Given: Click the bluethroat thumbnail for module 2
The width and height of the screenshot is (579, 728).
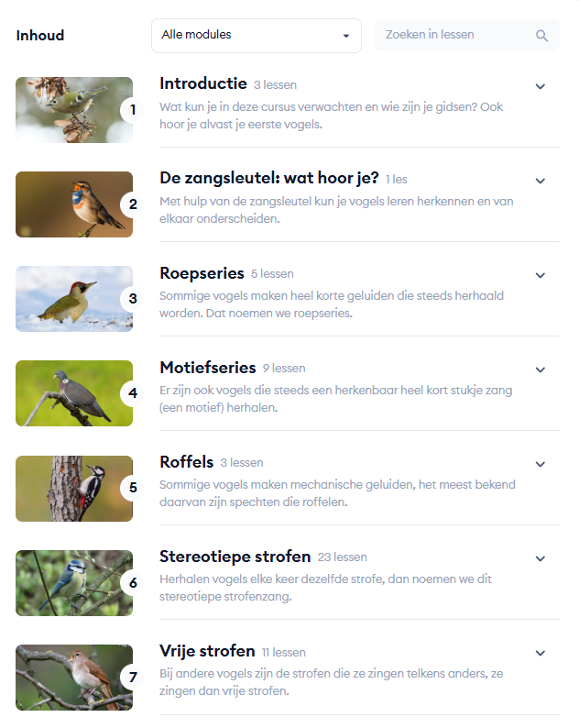Looking at the screenshot, I should click(x=73, y=204).
